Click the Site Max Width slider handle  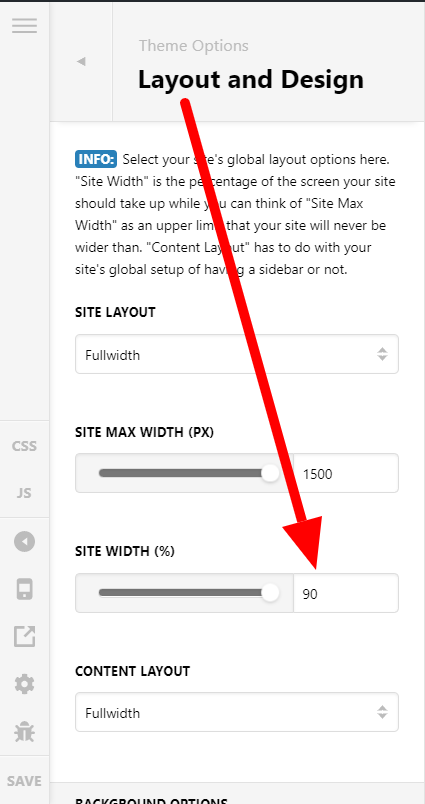pyautogui.click(x=270, y=473)
